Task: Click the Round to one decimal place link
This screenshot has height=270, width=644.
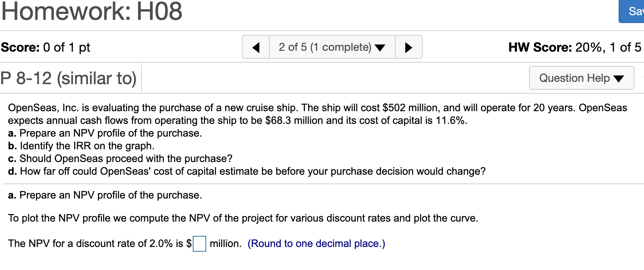Action: (316, 243)
